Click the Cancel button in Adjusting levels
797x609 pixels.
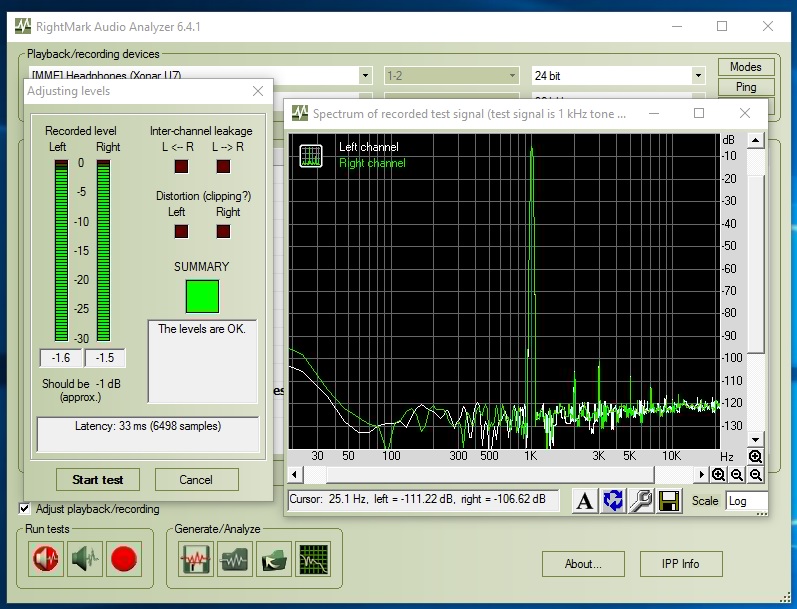pyautogui.click(x=197, y=479)
